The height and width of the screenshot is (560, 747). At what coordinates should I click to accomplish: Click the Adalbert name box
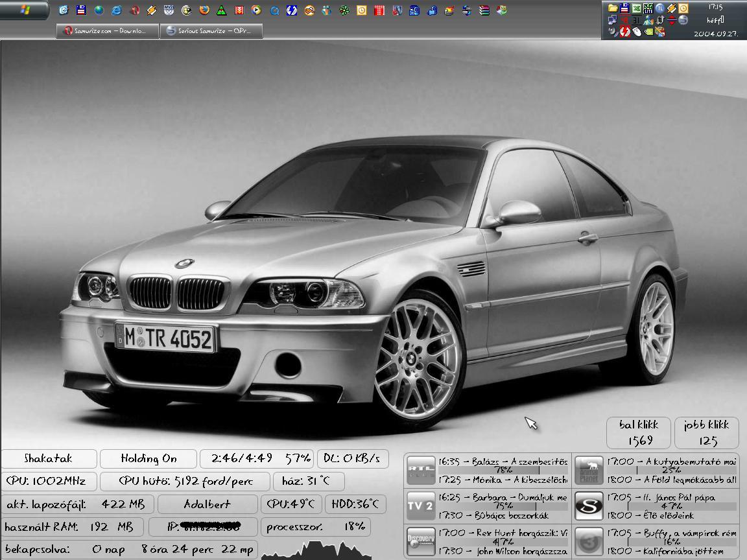tap(207, 504)
